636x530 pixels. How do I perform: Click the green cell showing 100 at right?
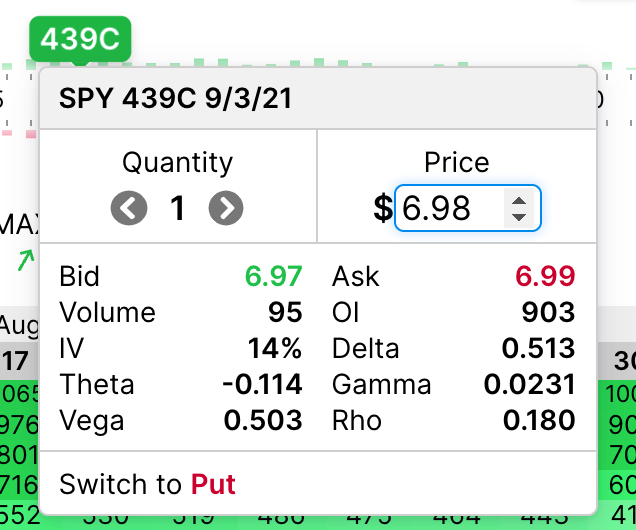coord(620,393)
